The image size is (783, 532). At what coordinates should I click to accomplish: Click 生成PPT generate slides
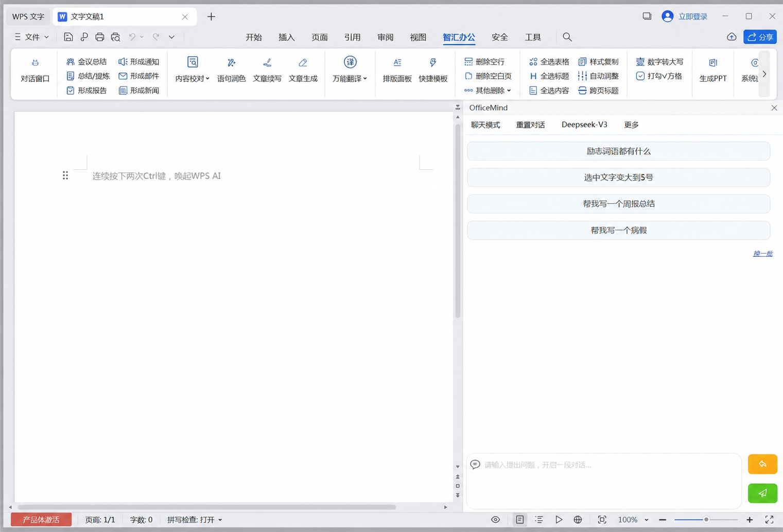coord(713,70)
